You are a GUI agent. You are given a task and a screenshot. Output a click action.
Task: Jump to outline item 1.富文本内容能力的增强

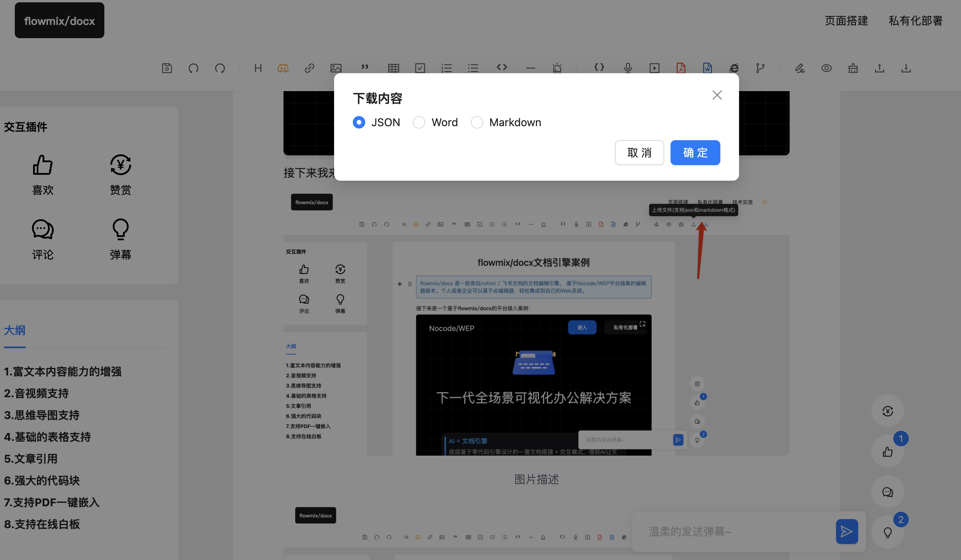[x=63, y=372]
